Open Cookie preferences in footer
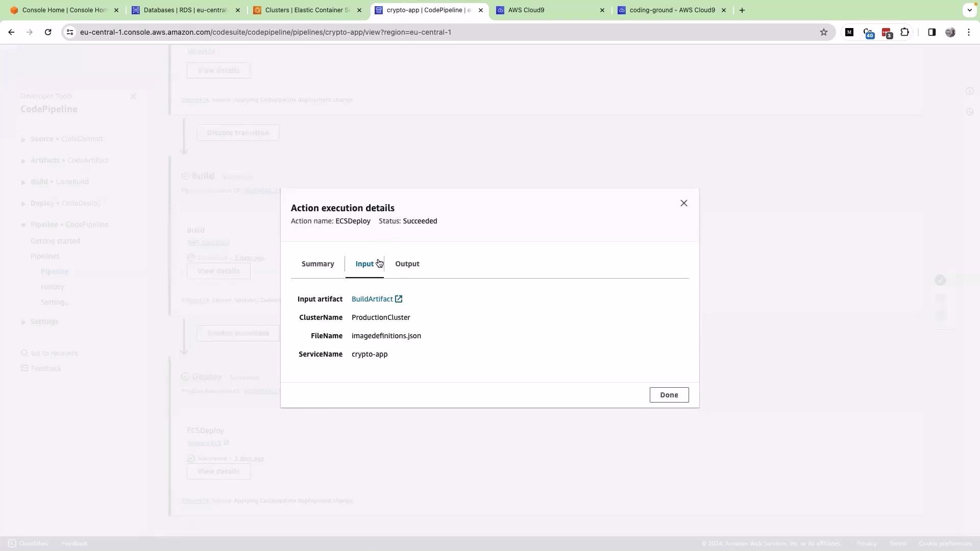 coord(945,543)
